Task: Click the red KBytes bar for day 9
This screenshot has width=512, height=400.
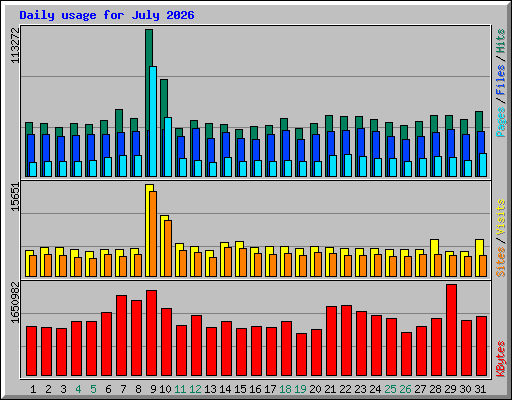Action: point(151,333)
